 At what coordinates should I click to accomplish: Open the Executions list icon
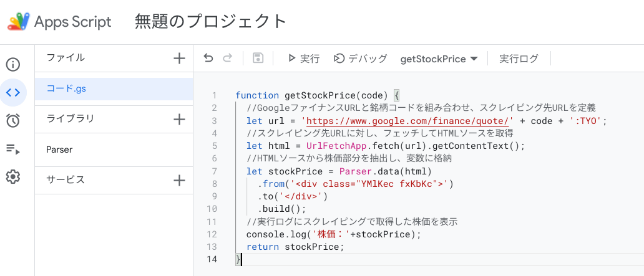[13, 149]
